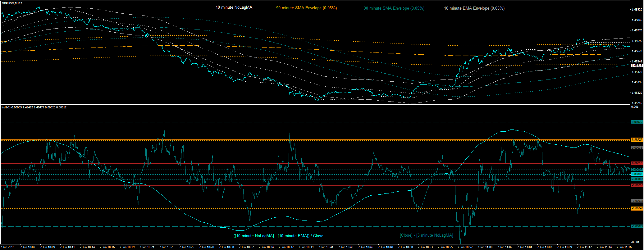644x250 pixels.
Task: Click price axis label 1.45320
Action: click(637, 93)
